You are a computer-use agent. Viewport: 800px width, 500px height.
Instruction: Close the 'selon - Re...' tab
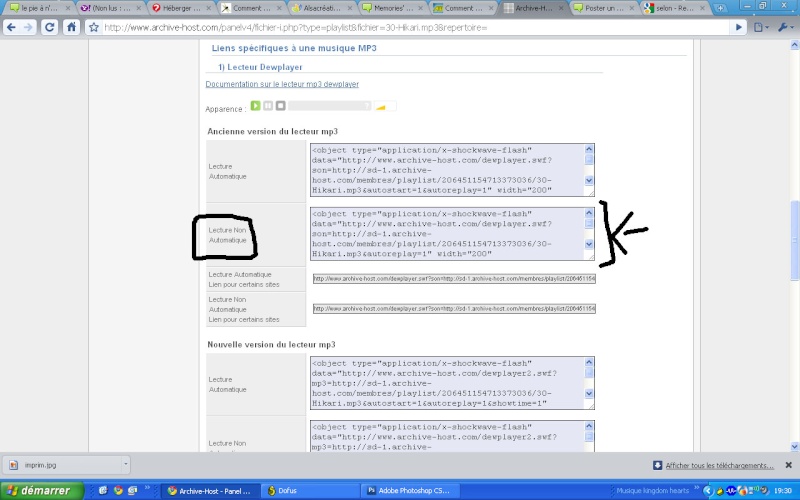702,8
